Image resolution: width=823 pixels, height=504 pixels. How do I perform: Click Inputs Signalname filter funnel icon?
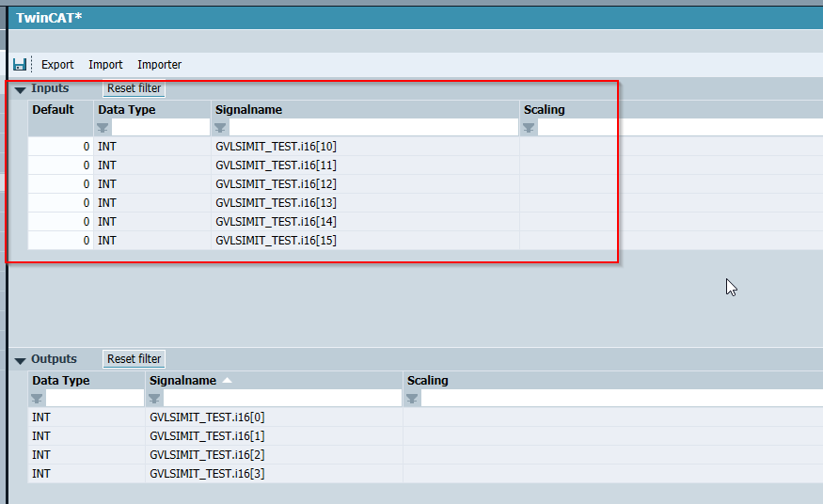(220, 128)
